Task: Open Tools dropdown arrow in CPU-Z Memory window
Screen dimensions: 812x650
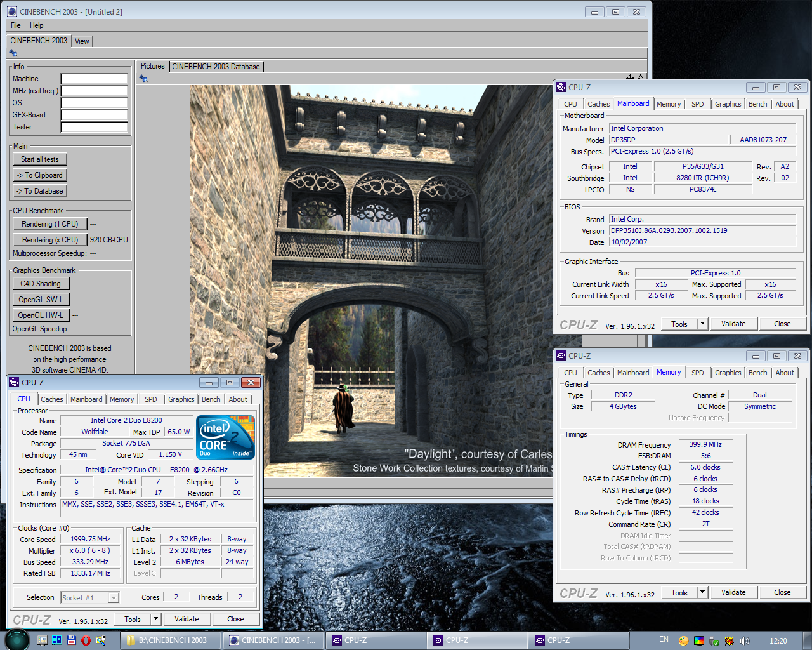Action: pos(702,592)
